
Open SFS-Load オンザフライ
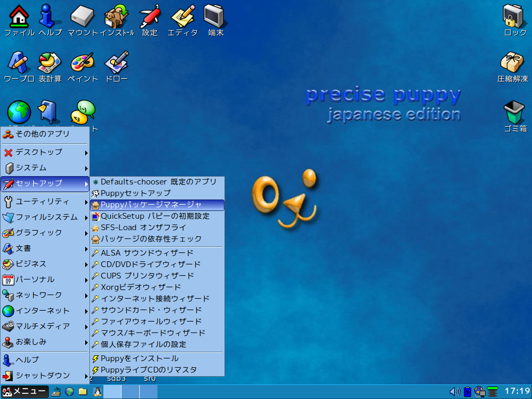pyautogui.click(x=157, y=228)
